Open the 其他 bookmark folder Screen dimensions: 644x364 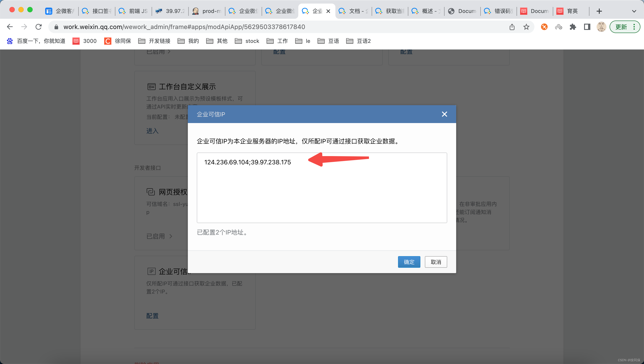217,41
